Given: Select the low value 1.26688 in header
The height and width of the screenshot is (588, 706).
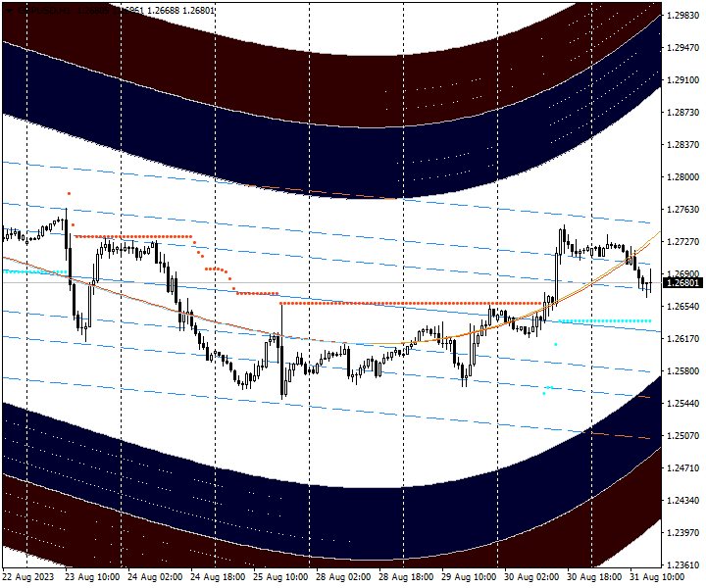Looking at the screenshot, I should 163,11.
